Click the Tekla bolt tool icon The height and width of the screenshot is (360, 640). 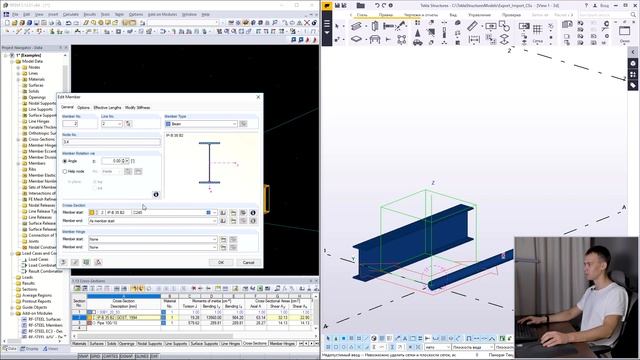point(388,26)
